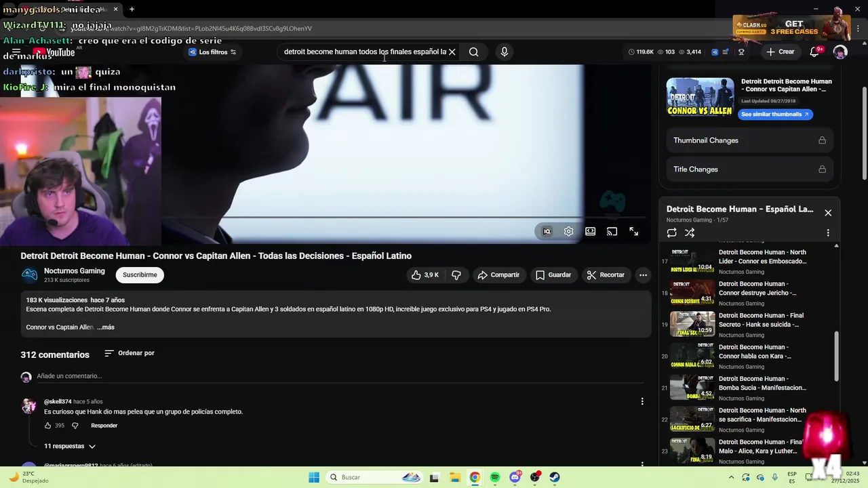Open options menu for the @skell374 comment
The width and height of the screenshot is (868, 488).
(642, 402)
